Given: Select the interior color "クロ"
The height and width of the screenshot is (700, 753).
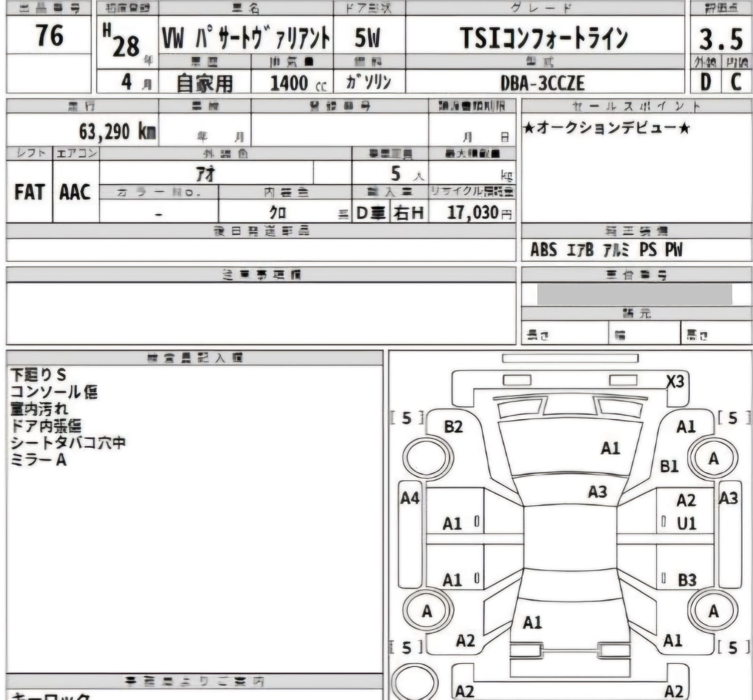Looking at the screenshot, I should point(277,213).
